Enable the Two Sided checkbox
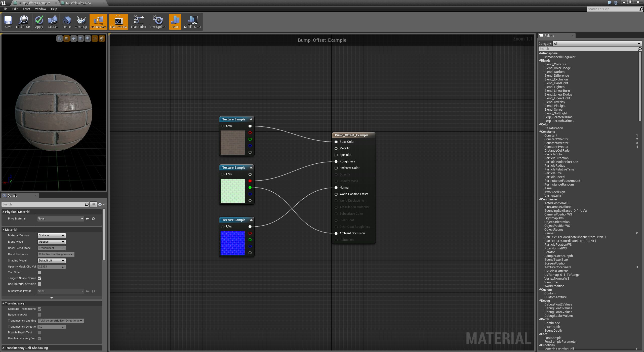 tap(39, 273)
